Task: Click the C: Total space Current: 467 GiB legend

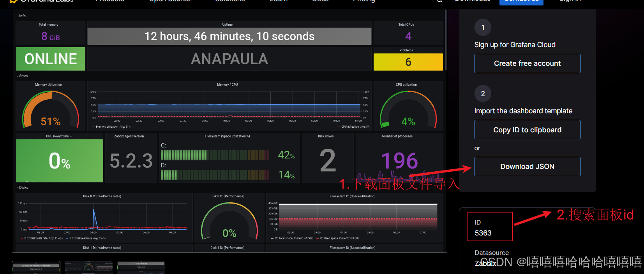Action: coord(292,238)
